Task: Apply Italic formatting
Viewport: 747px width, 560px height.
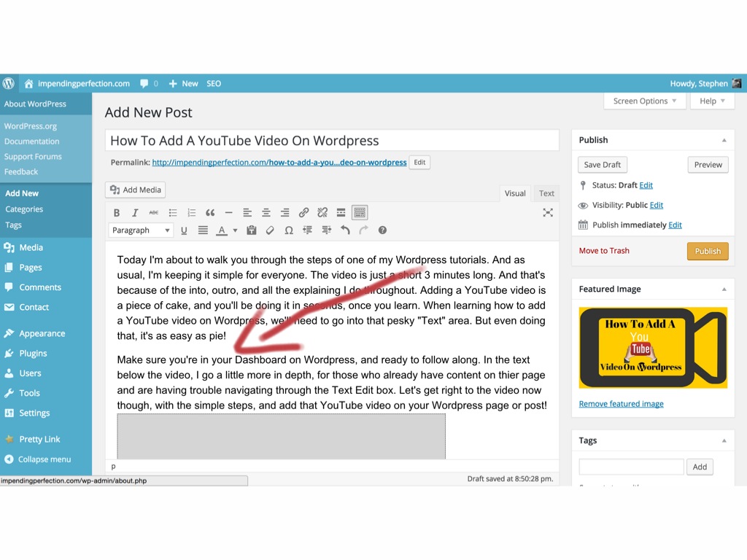Action: pos(135,213)
